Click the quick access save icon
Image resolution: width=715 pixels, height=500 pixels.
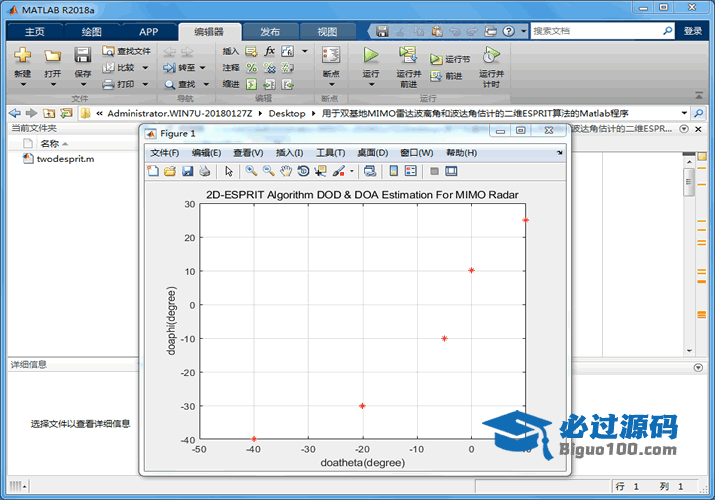point(382,31)
